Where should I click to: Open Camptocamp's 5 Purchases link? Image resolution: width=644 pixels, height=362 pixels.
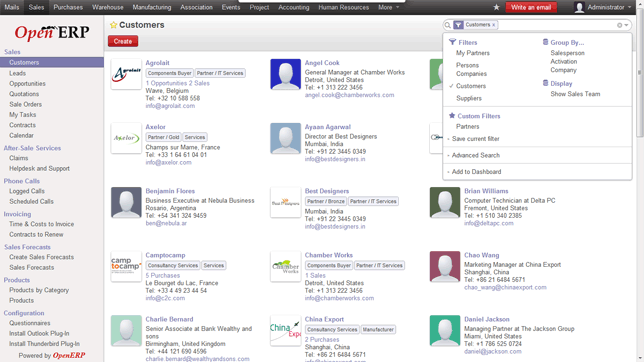point(163,276)
